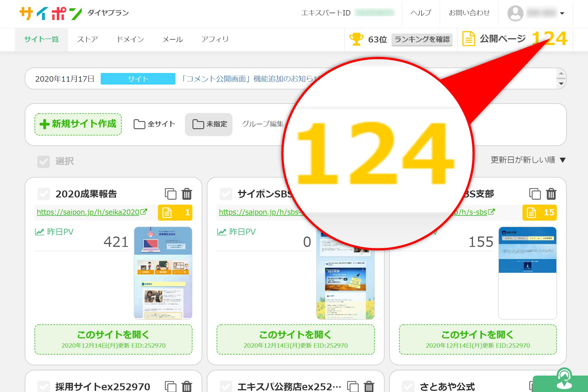Check the 採用サイトex252970 checkbox
The width and height of the screenshot is (588, 392).
pyautogui.click(x=43, y=386)
